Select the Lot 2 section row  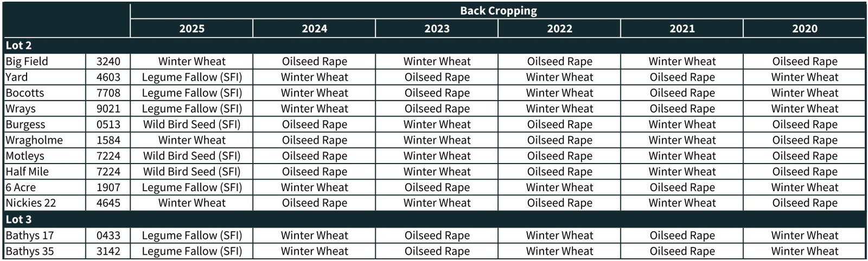pos(19,45)
